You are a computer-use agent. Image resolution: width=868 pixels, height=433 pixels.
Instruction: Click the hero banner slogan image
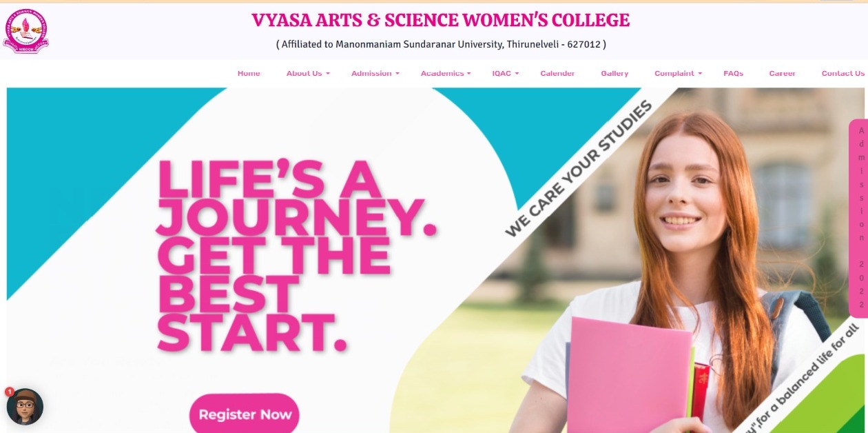pyautogui.click(x=296, y=256)
